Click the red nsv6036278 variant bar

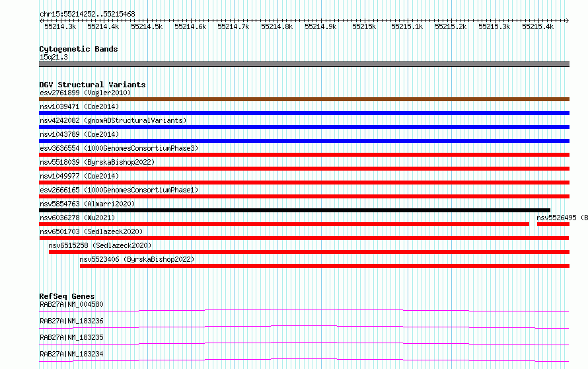(x=284, y=224)
